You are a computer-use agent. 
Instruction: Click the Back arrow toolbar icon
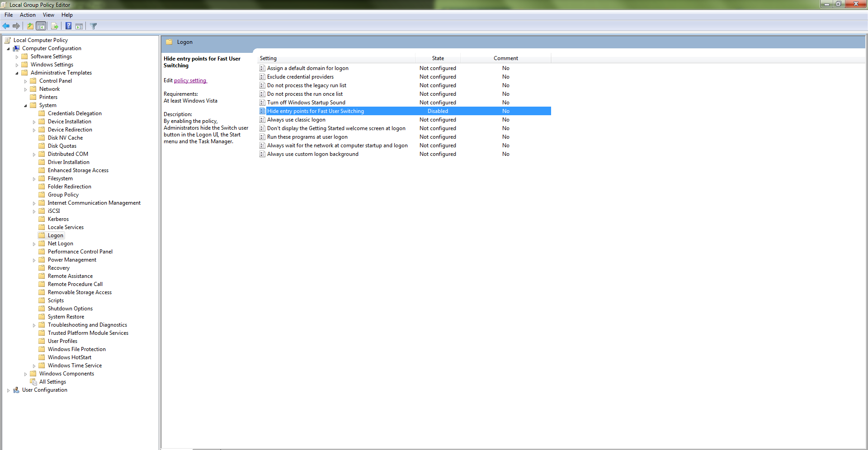tap(6, 26)
